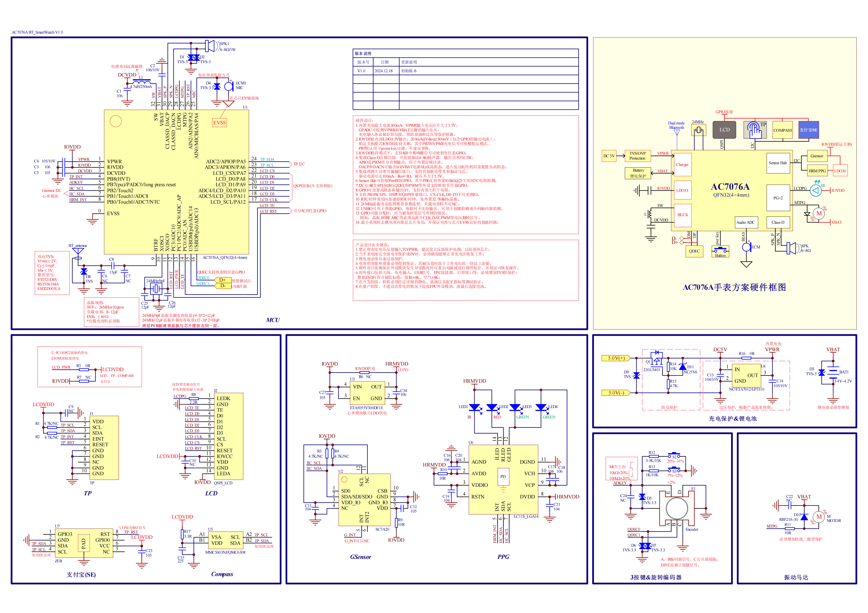Click the COMPASS block in block diagram
This screenshot has width=868, height=613.
(x=782, y=130)
